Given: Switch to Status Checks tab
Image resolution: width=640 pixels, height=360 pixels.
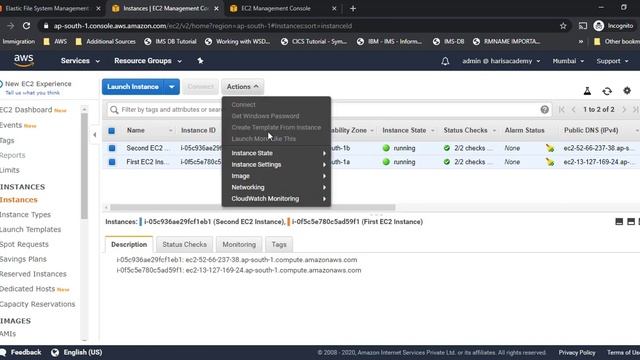Looking at the screenshot, I should tap(184, 244).
